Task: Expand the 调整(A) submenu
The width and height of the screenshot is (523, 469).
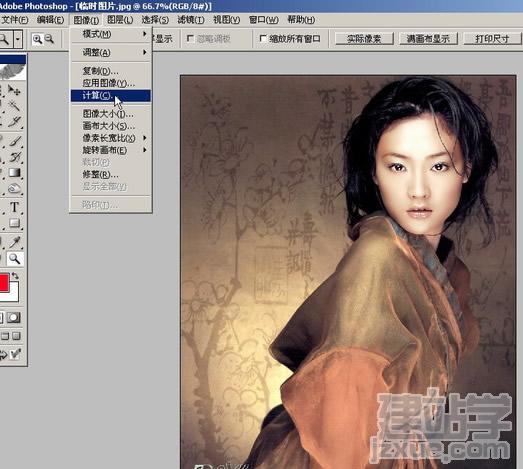Action: (111, 52)
